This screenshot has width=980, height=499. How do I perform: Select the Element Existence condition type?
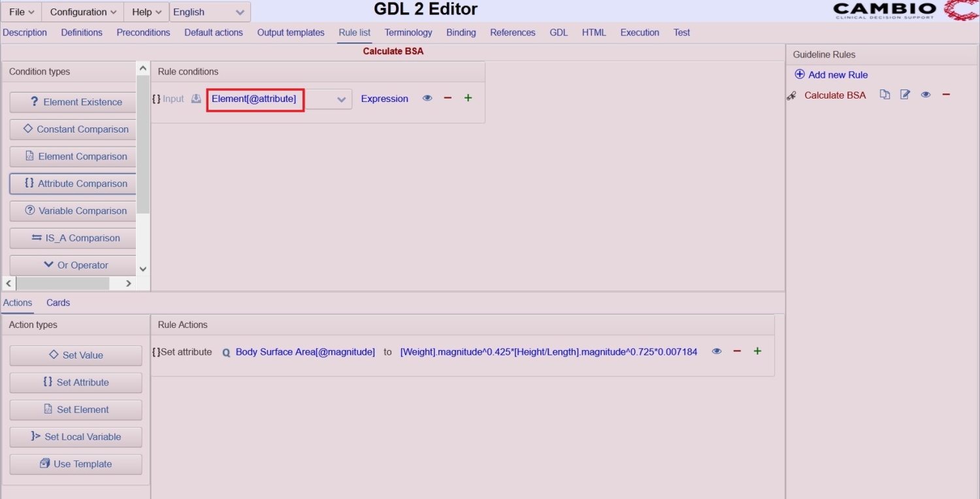tap(73, 102)
